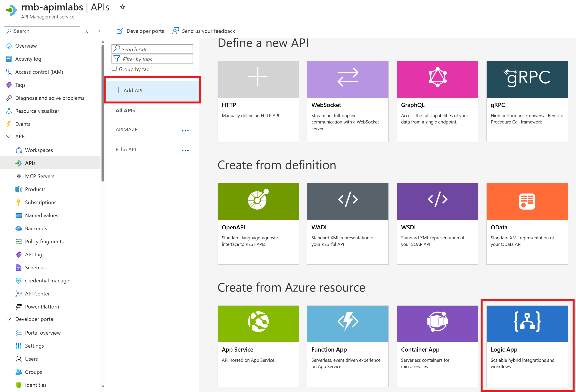Collapse the sidebar with the double chevron

click(99, 31)
